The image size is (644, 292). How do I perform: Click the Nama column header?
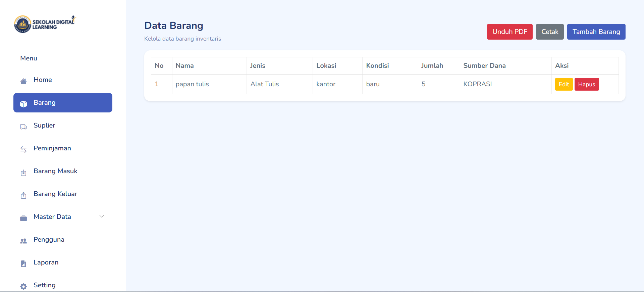(185, 66)
